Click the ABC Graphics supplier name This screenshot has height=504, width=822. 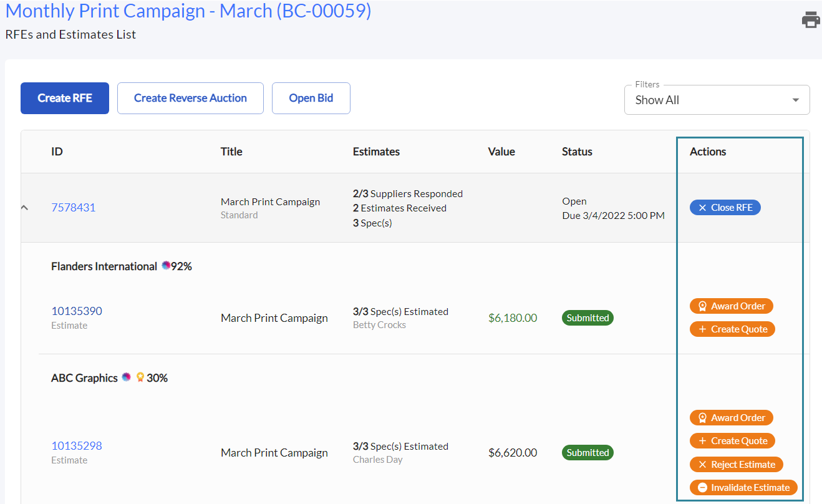click(84, 378)
